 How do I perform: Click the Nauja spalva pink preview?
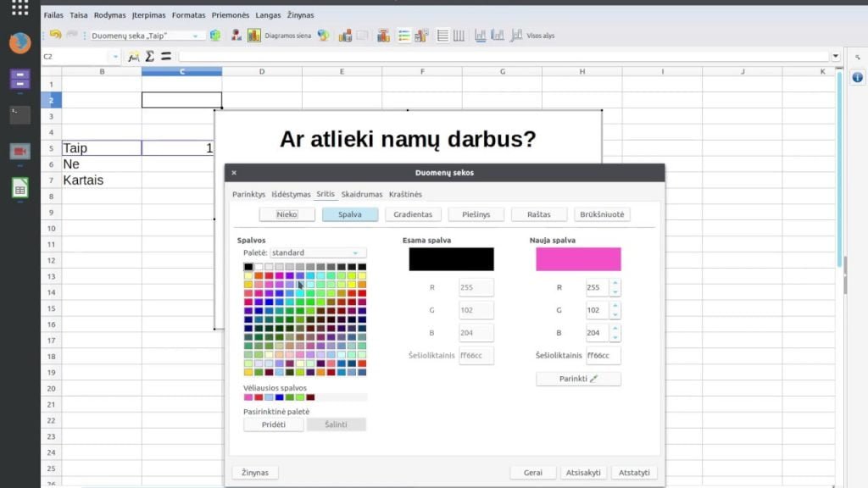click(578, 259)
